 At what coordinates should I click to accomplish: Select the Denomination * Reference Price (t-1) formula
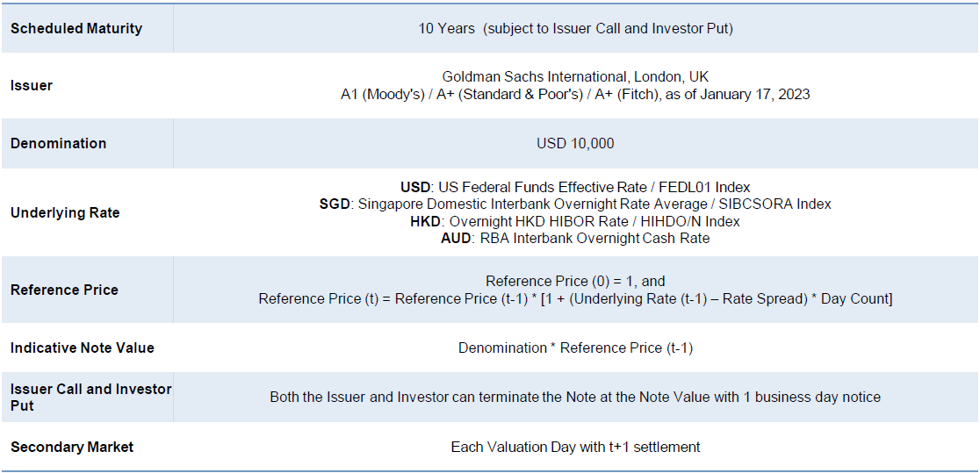click(575, 348)
